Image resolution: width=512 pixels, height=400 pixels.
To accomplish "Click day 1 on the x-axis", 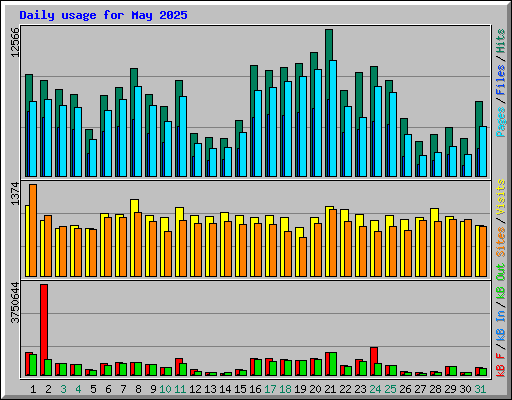I will tap(33, 389).
